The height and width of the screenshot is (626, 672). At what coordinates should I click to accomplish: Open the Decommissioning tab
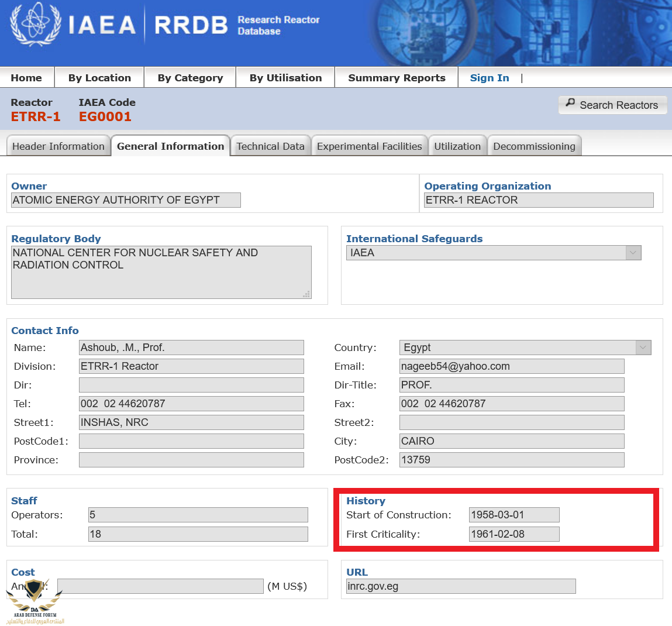click(x=534, y=146)
